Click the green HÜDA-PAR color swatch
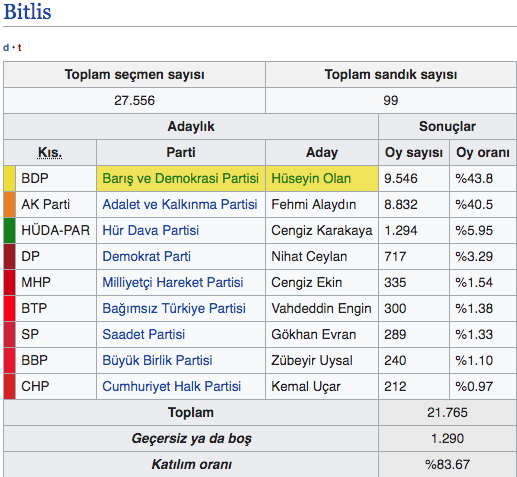The image size is (517, 477). click(x=9, y=230)
